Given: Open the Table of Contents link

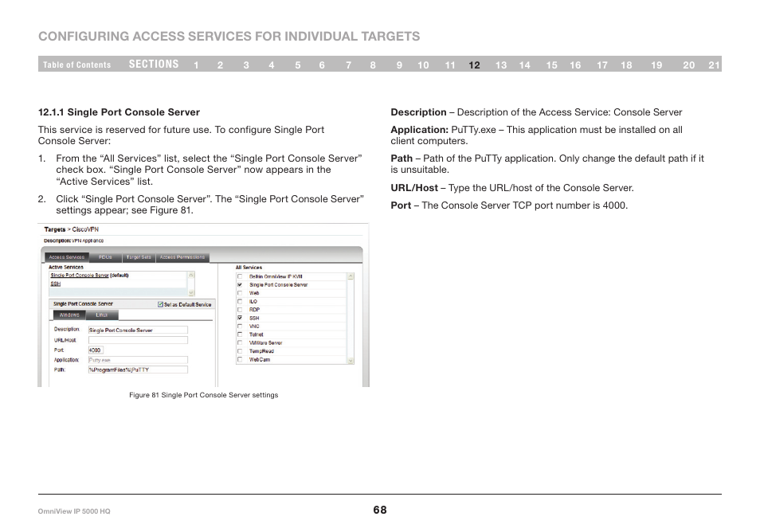Looking at the screenshot, I should coord(76,65).
